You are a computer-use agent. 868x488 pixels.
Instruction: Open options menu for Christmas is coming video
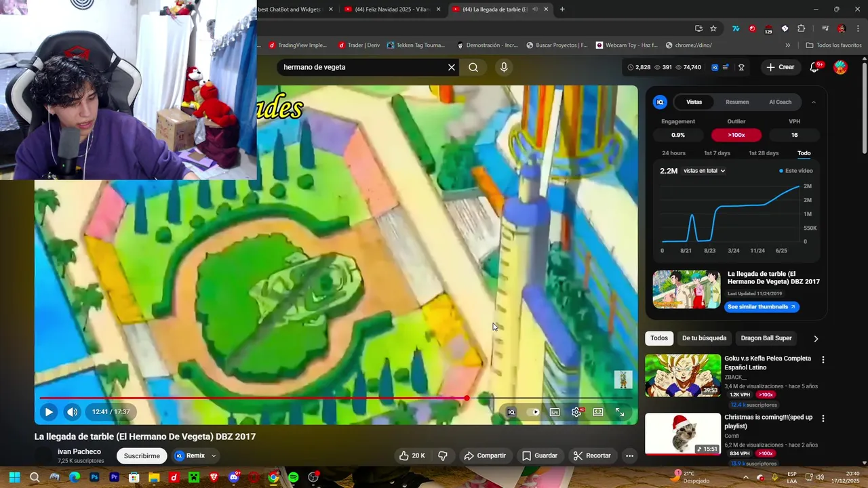[x=823, y=419]
